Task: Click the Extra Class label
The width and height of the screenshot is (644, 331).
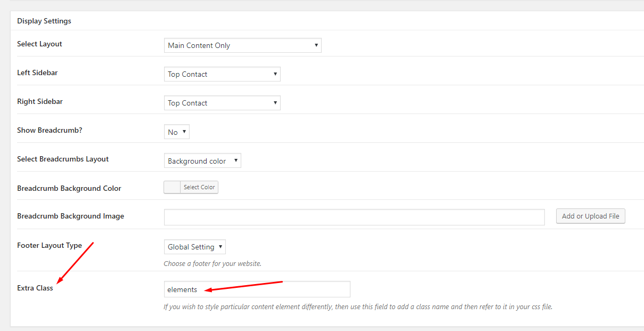Action: pos(35,288)
